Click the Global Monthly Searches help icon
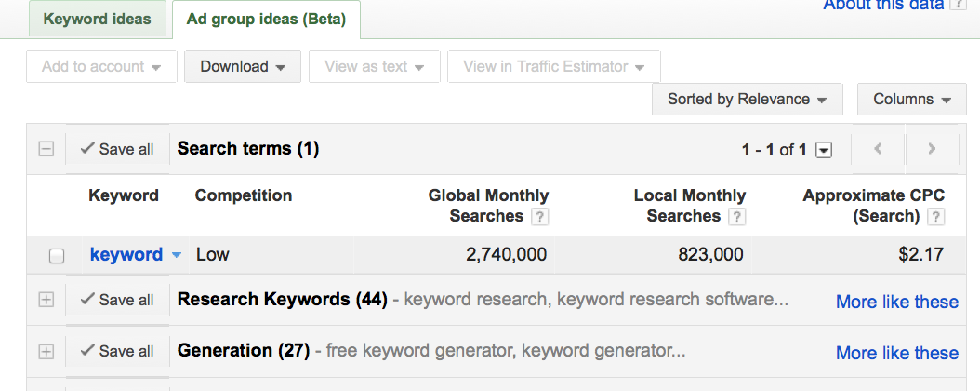The height and width of the screenshot is (391, 980). pos(539,217)
